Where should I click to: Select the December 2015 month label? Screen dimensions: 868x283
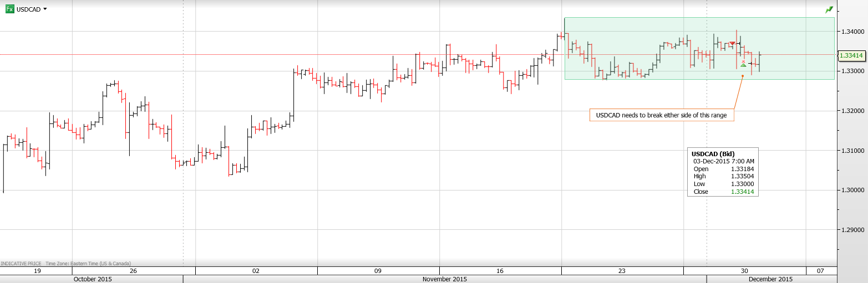770,279
